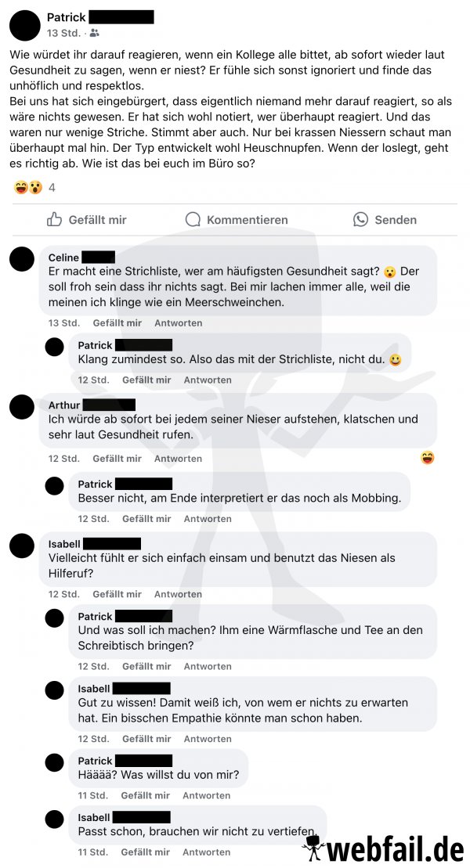Click the 13 Std. timestamp on Celine's comment
The height and width of the screenshot is (868, 470).
[x=63, y=322]
